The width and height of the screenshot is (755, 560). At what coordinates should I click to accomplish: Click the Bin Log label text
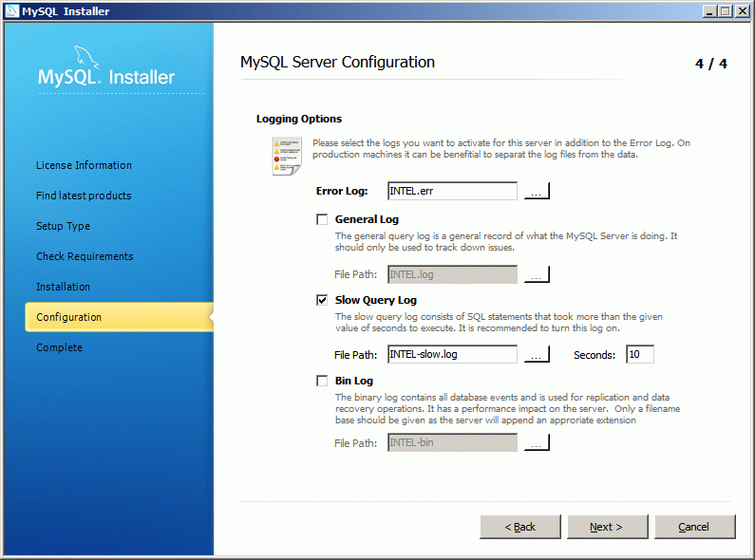coord(354,381)
